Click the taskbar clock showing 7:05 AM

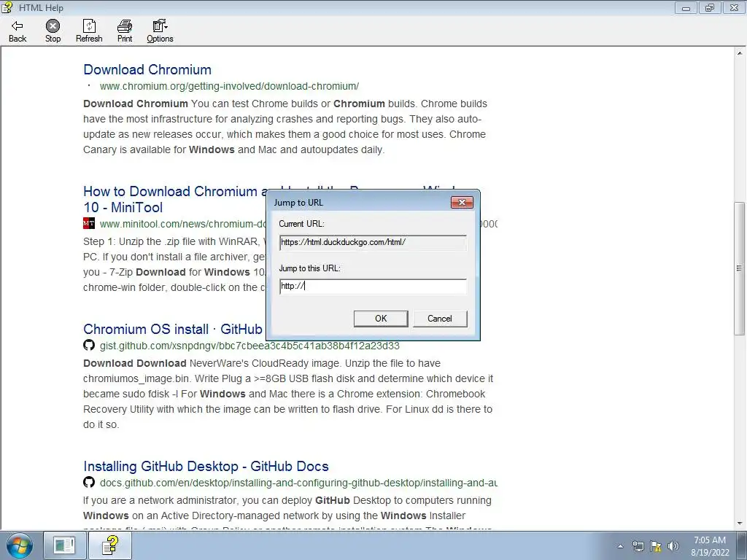pos(710,546)
